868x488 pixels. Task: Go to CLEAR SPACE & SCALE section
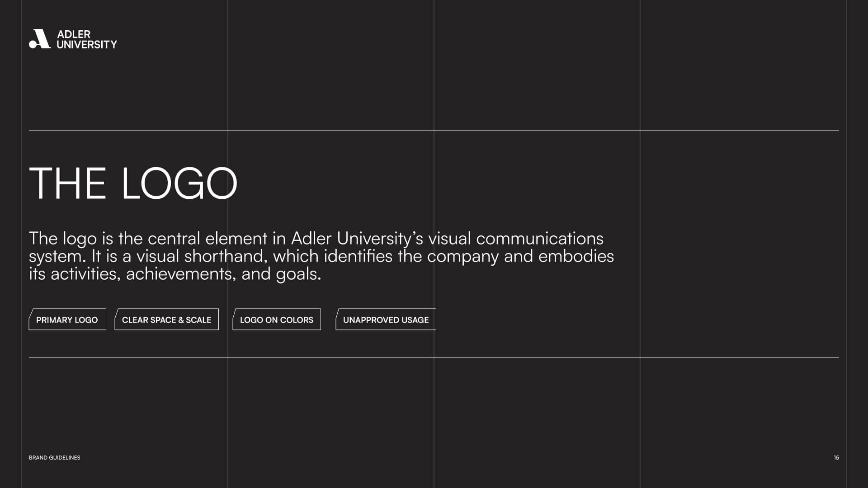coord(166,319)
